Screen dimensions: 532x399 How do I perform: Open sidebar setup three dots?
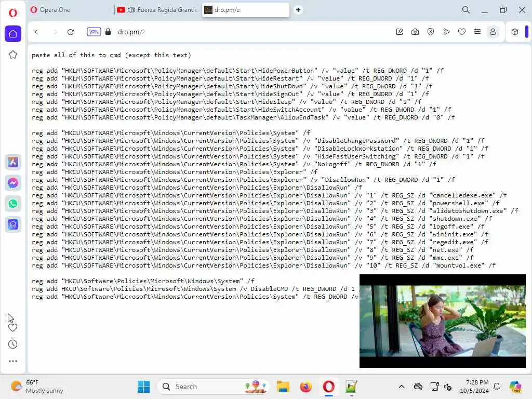pos(13,361)
